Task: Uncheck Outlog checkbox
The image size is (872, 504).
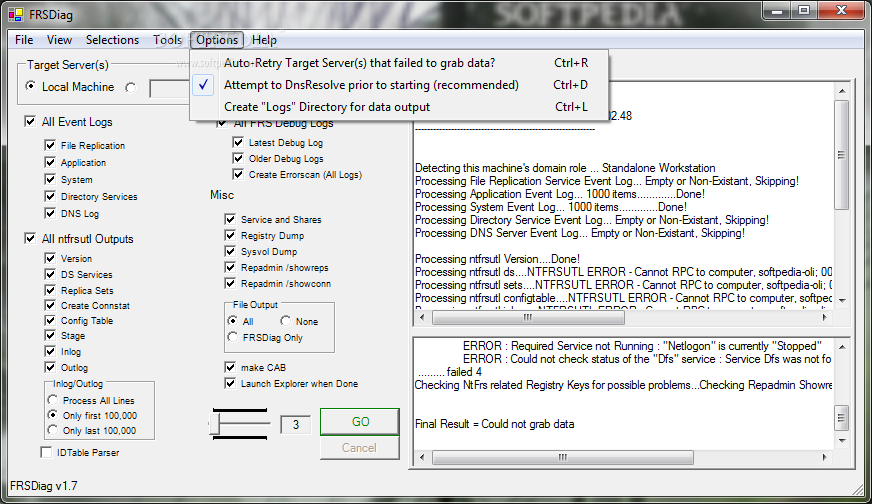Action: point(50,368)
